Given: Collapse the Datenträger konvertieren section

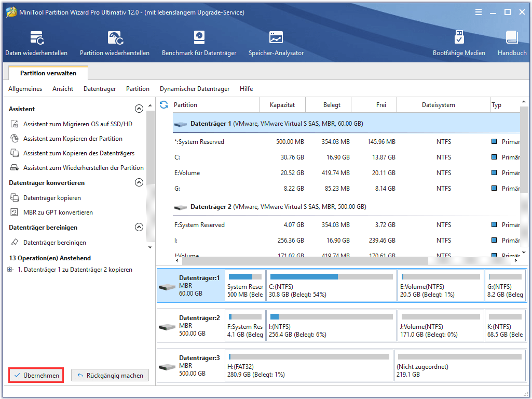Looking at the screenshot, I should click(x=139, y=182).
